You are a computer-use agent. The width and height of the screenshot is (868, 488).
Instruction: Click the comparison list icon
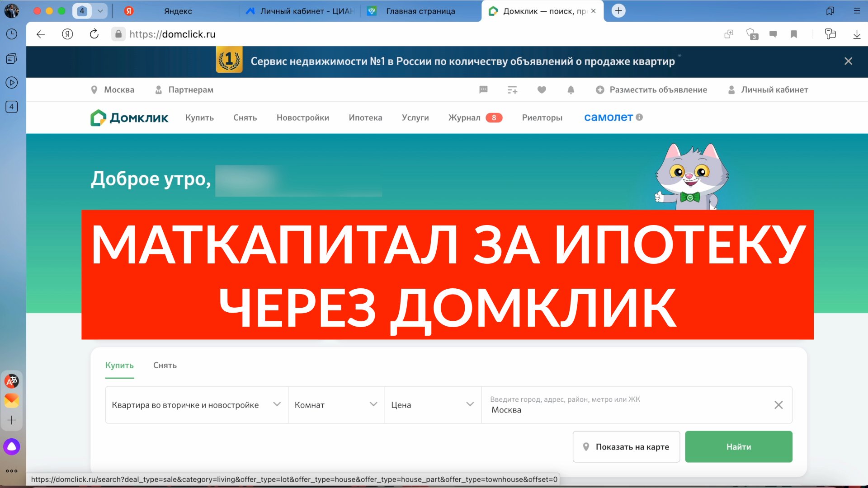point(512,90)
